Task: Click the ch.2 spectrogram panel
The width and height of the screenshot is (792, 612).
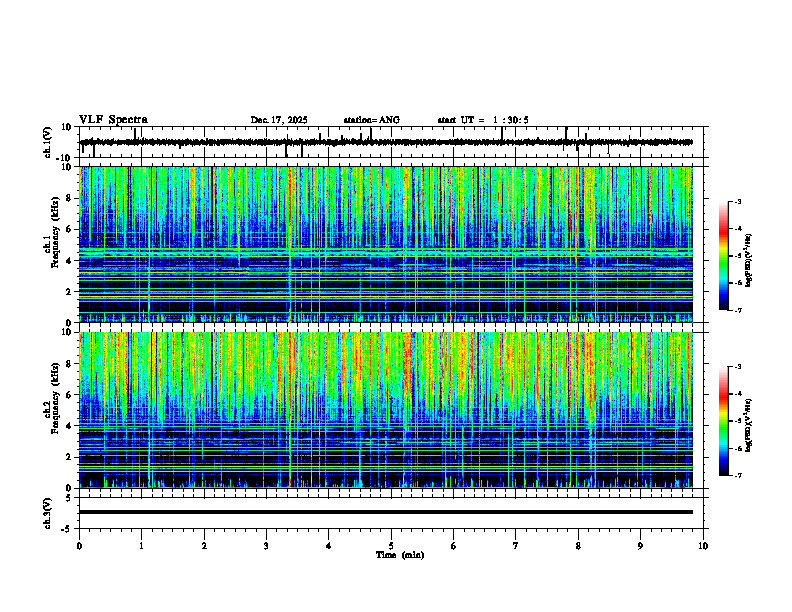Action: click(x=386, y=410)
